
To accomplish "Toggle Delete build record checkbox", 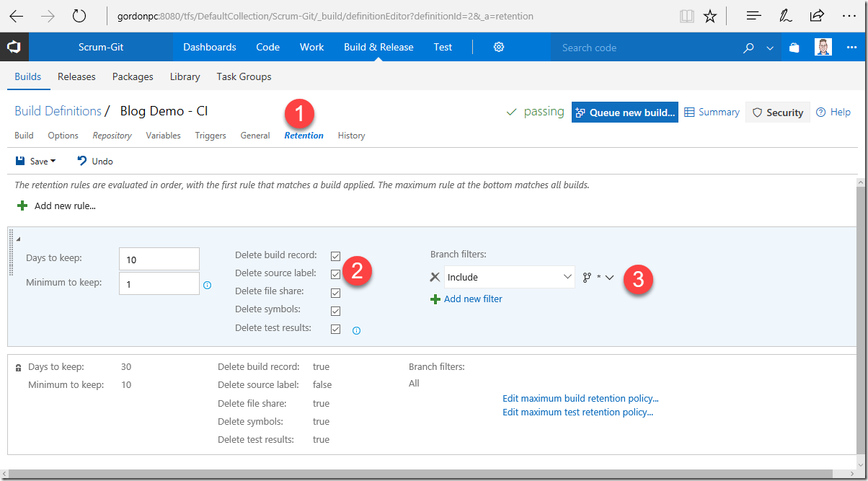I will 336,256.
